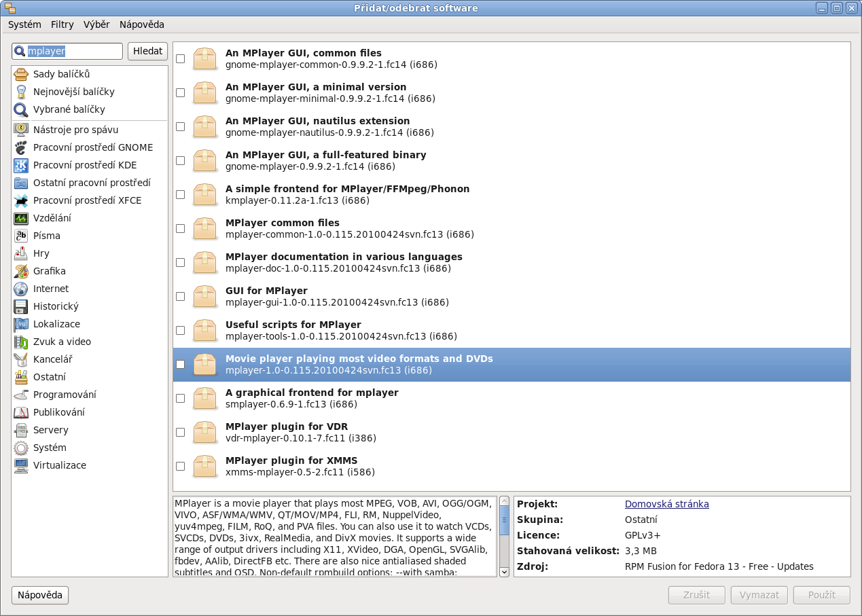Open the Písma fonts icon

click(21, 236)
